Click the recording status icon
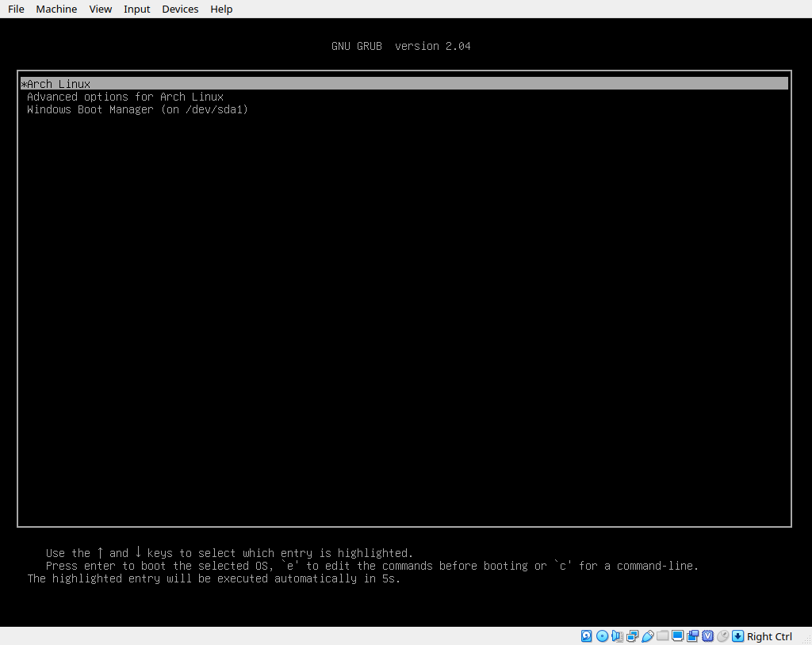Viewport: 812px width, 645px height. click(x=692, y=636)
